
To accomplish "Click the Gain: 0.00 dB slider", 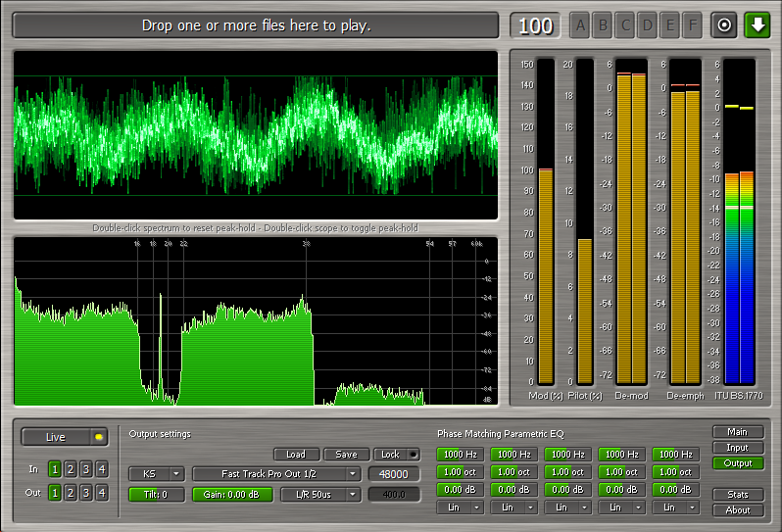I will (x=232, y=495).
